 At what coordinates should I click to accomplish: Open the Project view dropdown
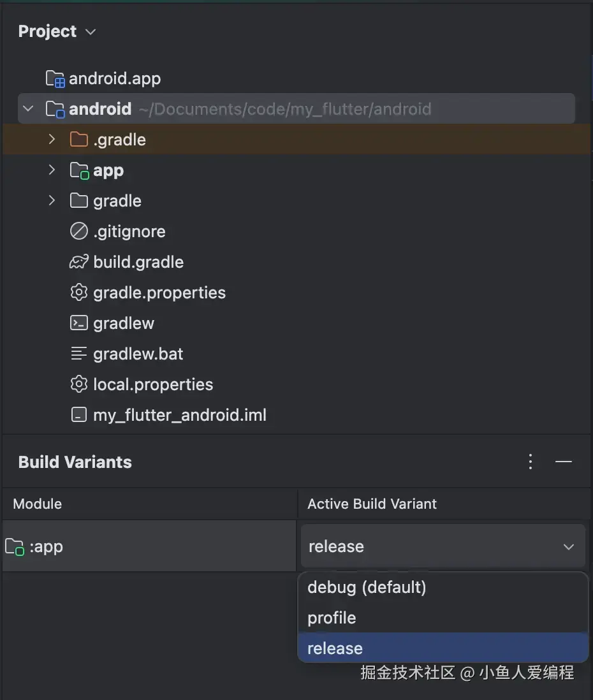[90, 31]
